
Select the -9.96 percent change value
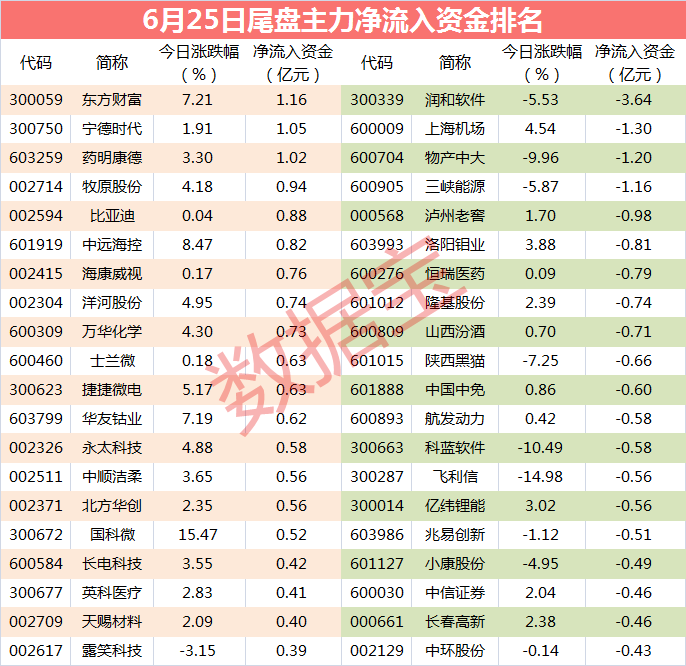pos(540,158)
